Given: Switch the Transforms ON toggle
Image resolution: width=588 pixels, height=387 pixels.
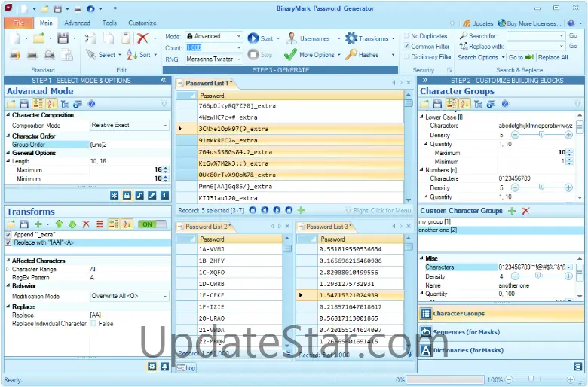Looking at the screenshot, I should tap(153, 224).
